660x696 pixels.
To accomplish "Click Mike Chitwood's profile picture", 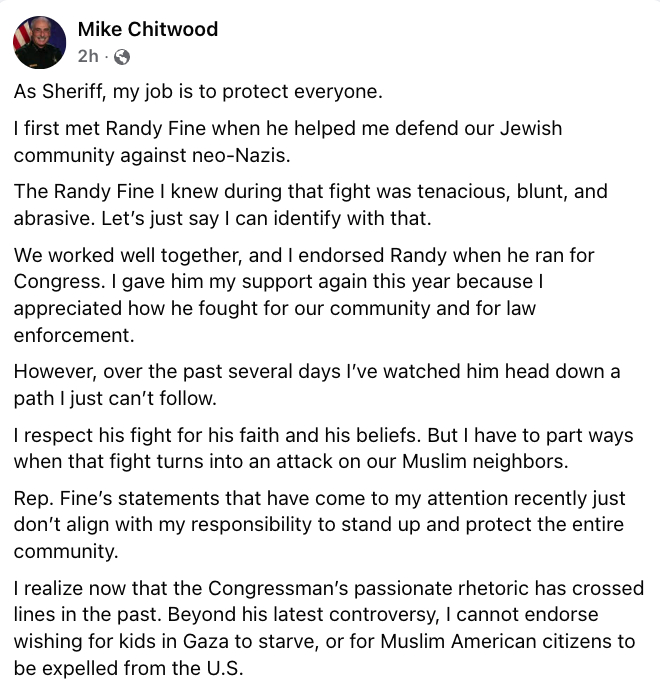I will 40,42.
